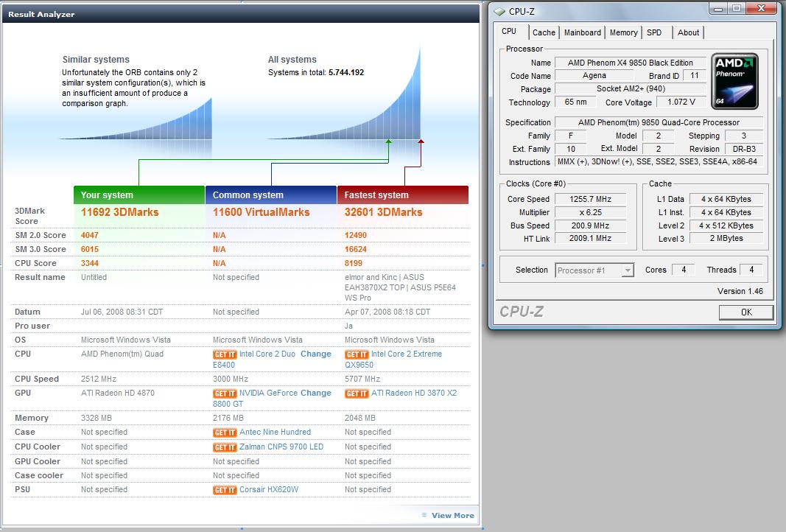Open the ATI Radeon HD 3870 X2 link
The width and height of the screenshot is (786, 532).
tap(414, 393)
